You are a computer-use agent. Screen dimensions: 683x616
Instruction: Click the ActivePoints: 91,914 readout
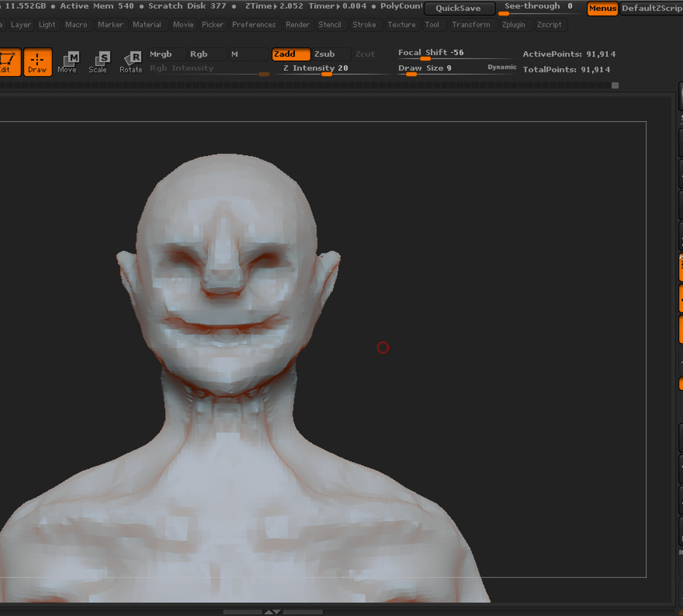tap(569, 54)
